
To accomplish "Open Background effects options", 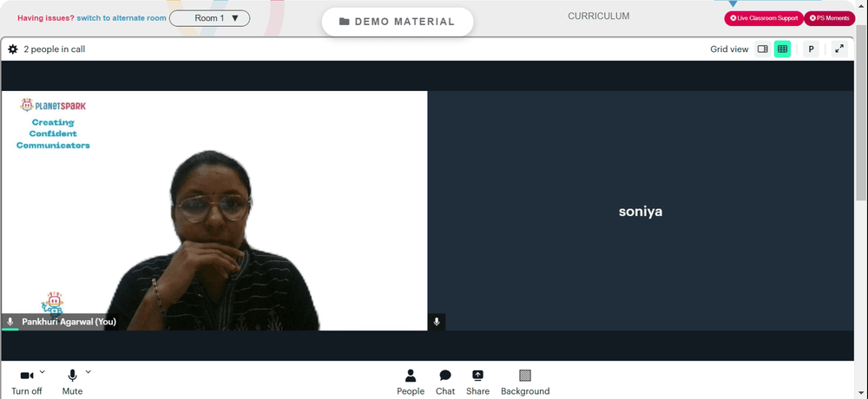I will point(525,383).
